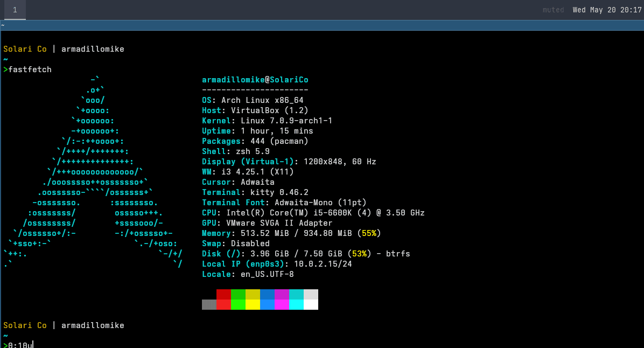Image resolution: width=644 pixels, height=348 pixels.
Task: Click the dark magenta color block
Action: pyautogui.click(x=282, y=294)
